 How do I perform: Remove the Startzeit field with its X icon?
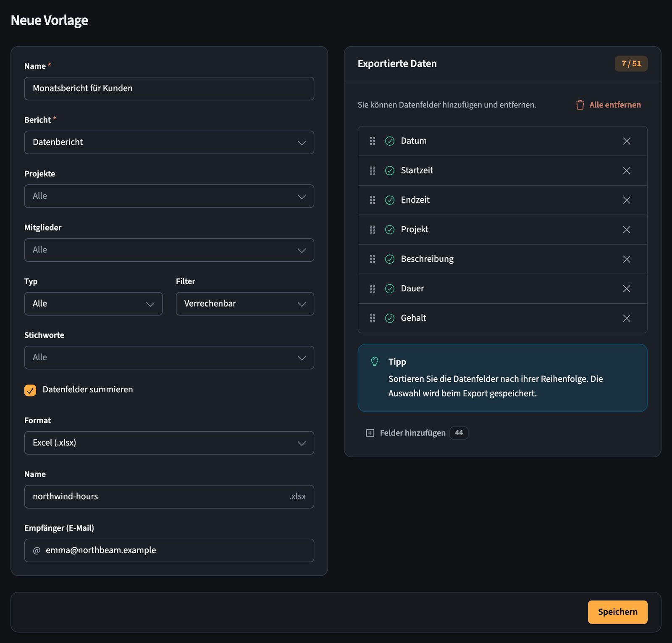[626, 171]
